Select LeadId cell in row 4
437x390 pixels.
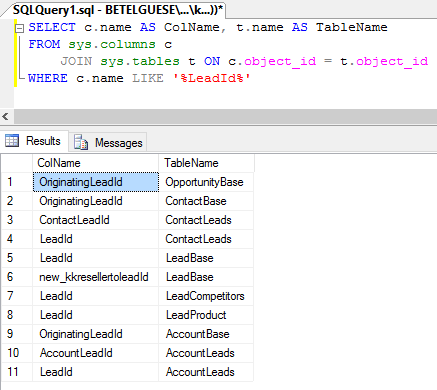96,239
